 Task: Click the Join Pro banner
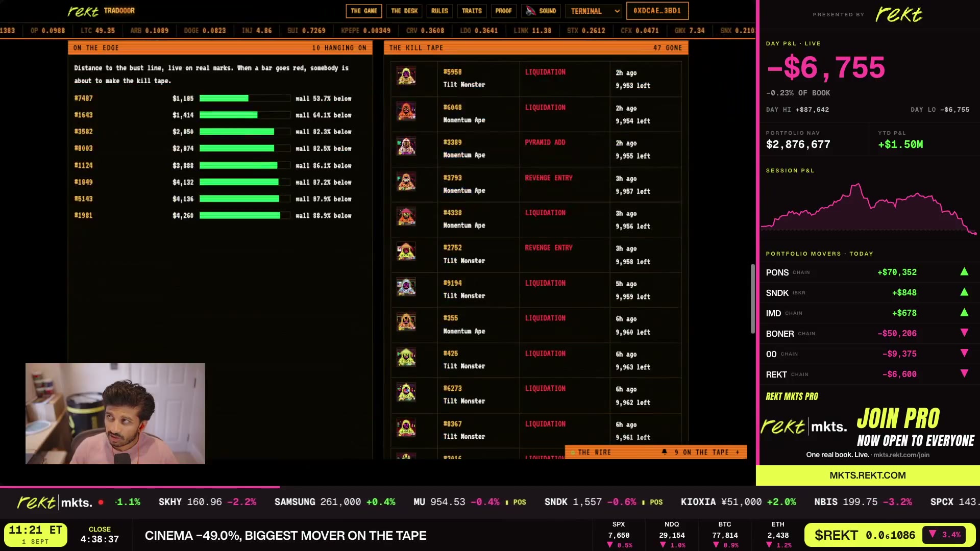click(868, 427)
